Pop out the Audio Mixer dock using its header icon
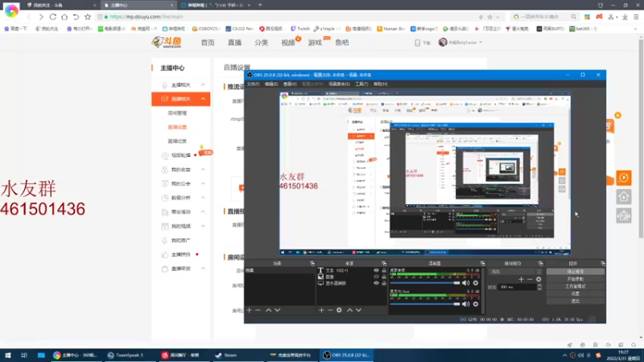Viewport: 644px width, 362px height. point(482,264)
